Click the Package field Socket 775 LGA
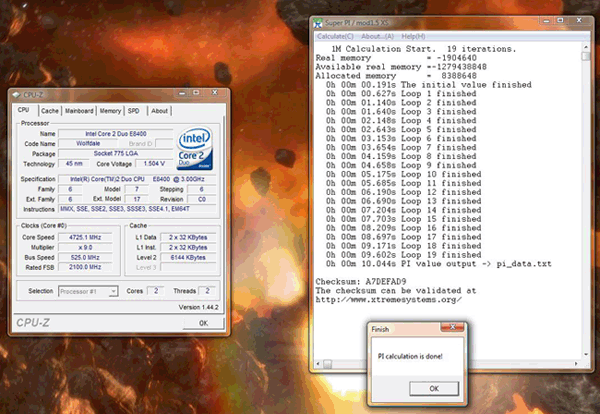Image resolution: width=600 pixels, height=414 pixels. click(x=116, y=153)
